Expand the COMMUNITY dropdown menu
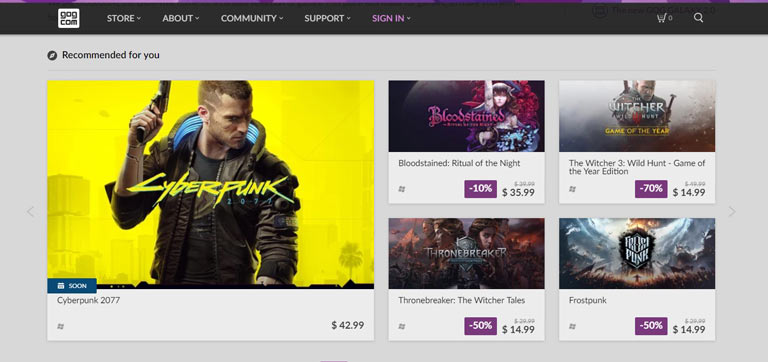Viewport: 768px width, 362px height. pyautogui.click(x=252, y=19)
